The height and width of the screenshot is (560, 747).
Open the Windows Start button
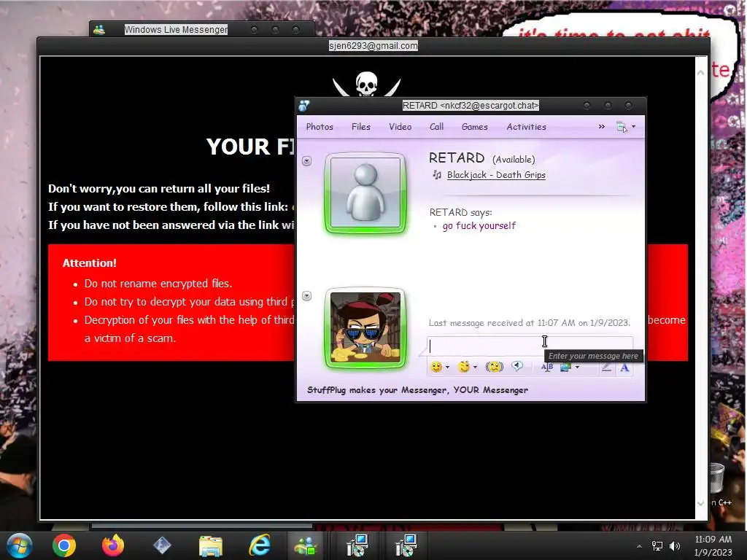click(x=20, y=545)
